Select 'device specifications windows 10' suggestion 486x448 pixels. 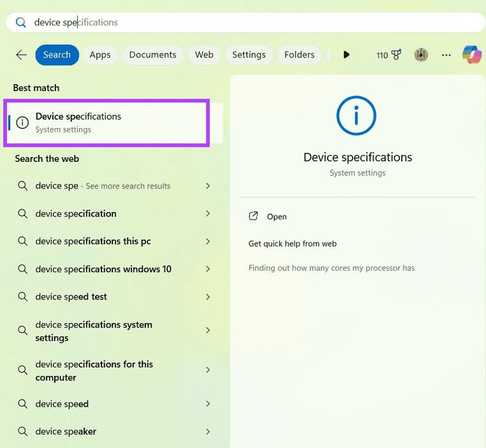coord(103,269)
